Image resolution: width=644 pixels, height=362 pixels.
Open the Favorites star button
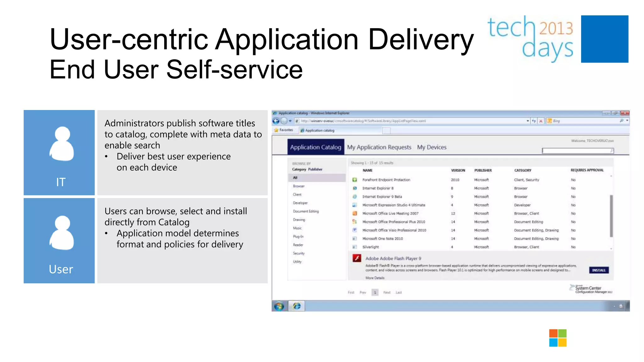click(283, 130)
